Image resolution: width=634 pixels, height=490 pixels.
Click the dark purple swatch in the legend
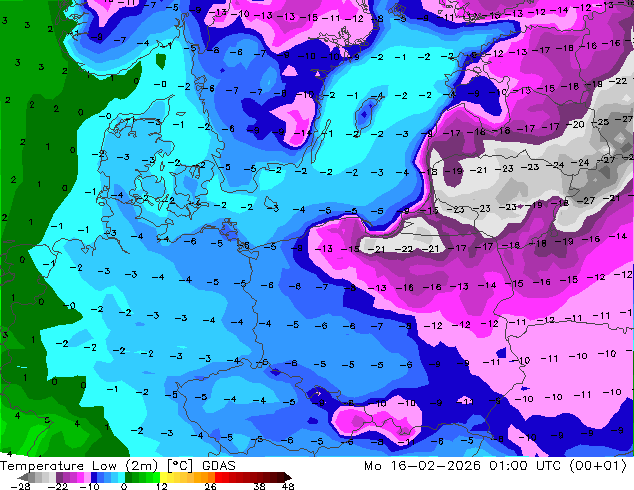coord(59,477)
